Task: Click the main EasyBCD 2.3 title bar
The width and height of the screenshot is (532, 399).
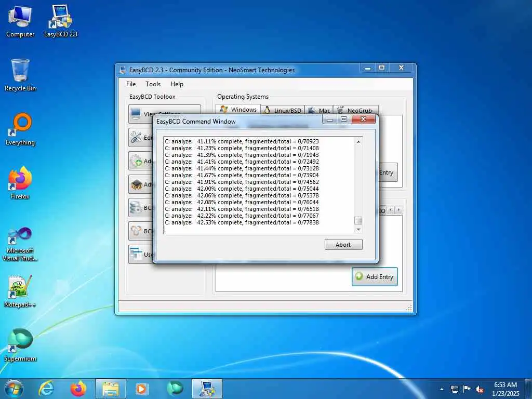Action: click(x=237, y=70)
